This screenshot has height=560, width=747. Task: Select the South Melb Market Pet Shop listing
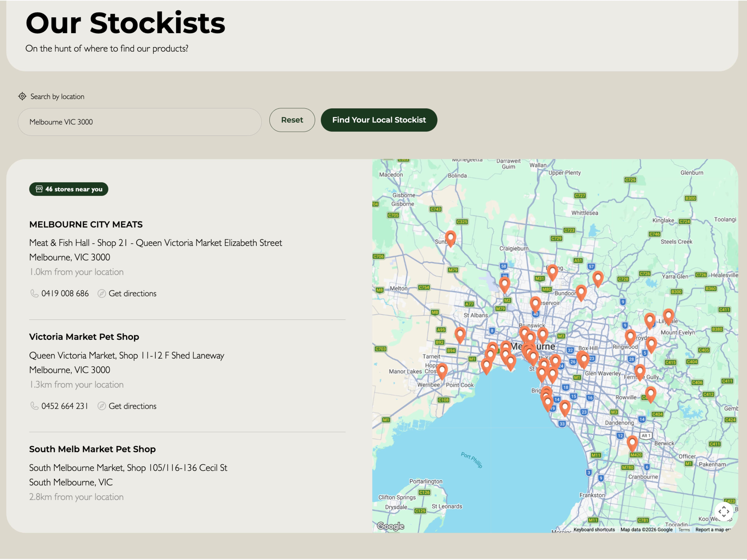pyautogui.click(x=92, y=449)
